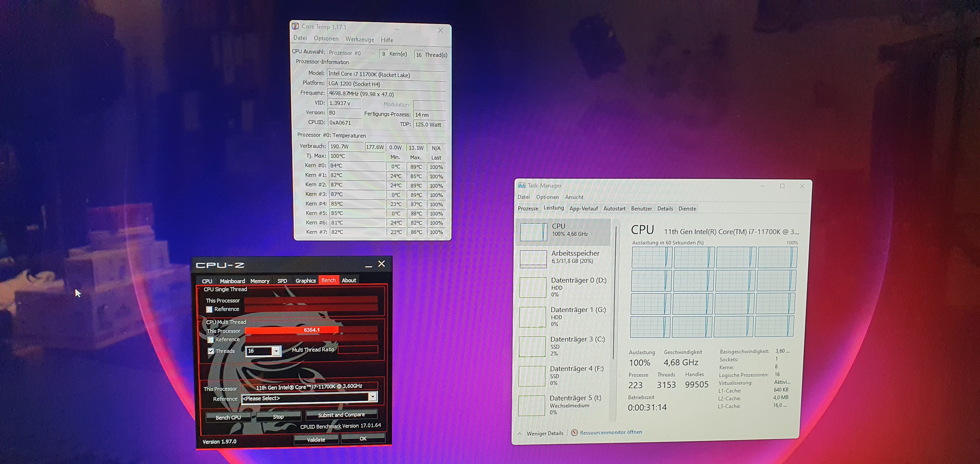Click the Verbrauch value 190.7W
980x464 pixels.
point(346,146)
